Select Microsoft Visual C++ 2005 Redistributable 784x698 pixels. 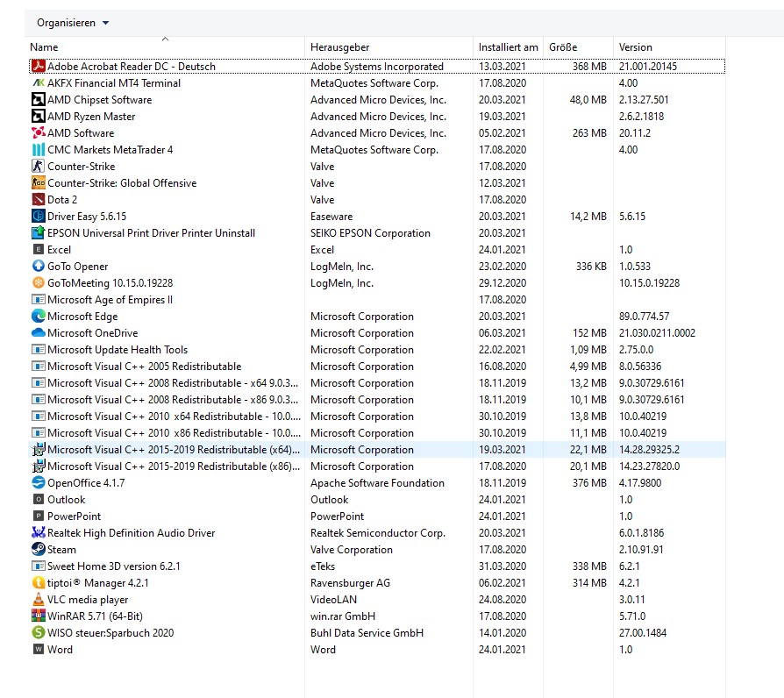pyautogui.click(x=377, y=366)
